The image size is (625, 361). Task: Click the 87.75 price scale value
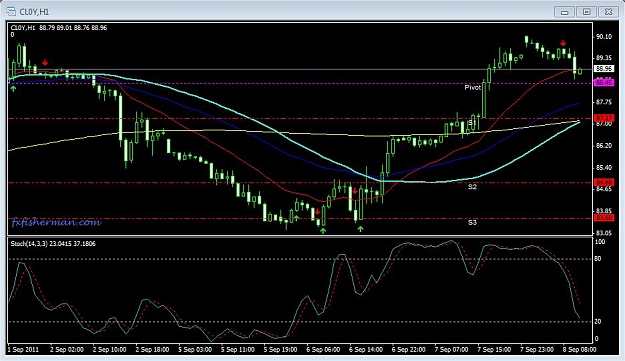tap(604, 102)
